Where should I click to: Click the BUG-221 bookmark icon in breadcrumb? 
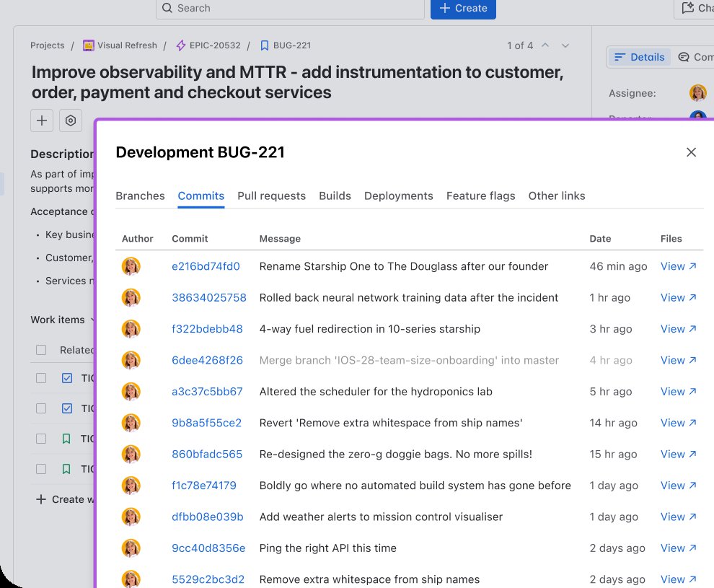click(264, 45)
